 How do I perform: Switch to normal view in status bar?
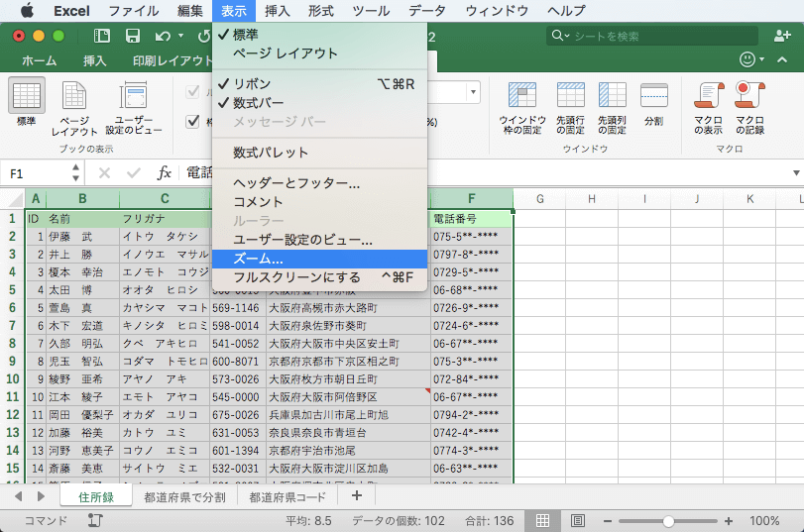(x=542, y=521)
